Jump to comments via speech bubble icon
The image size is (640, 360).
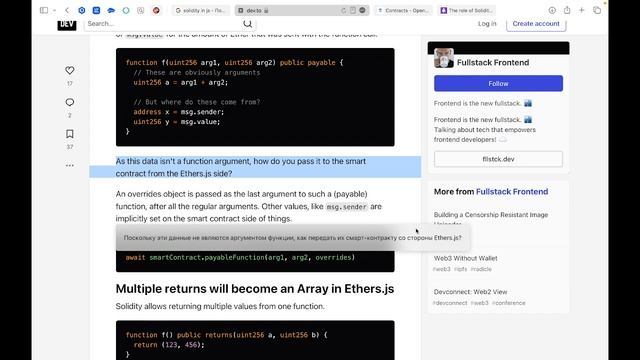tap(70, 102)
